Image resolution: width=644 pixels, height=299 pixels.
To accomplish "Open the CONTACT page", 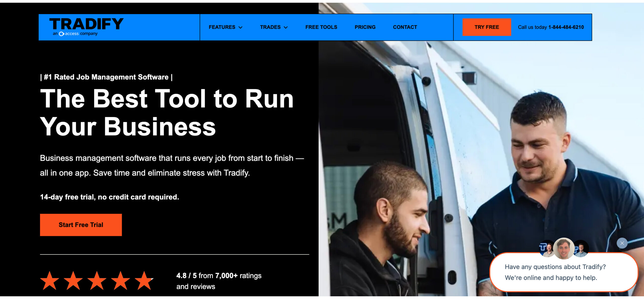I will point(405,27).
